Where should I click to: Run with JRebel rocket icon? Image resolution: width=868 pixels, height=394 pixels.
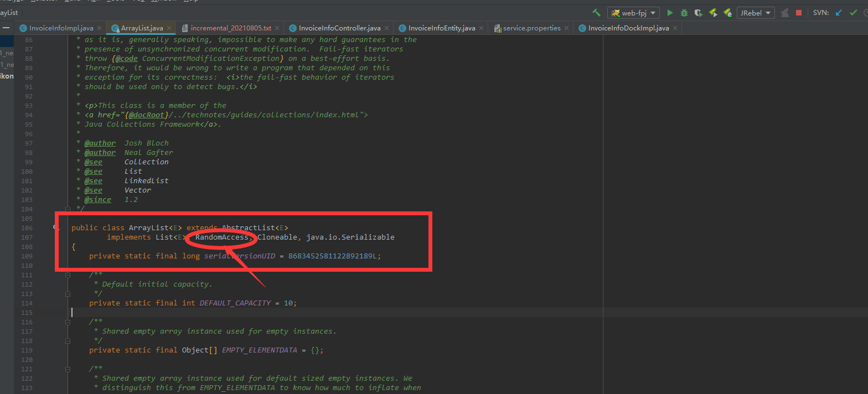713,13
